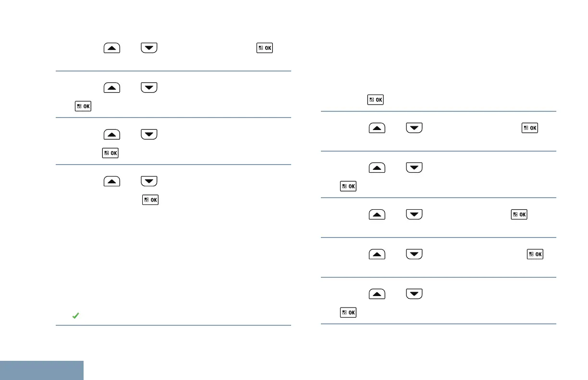The width and height of the screenshot is (588, 380).
Task: Click the OK key in the left column's third step
Action: click(x=110, y=153)
